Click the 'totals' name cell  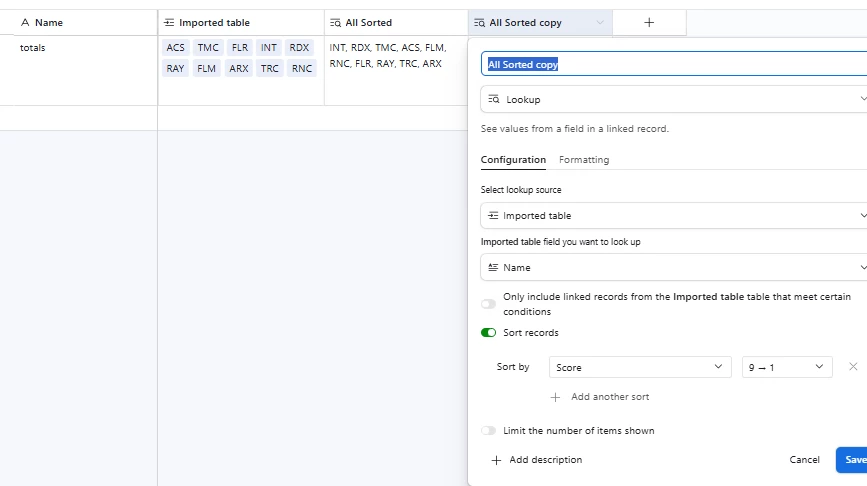click(79, 70)
